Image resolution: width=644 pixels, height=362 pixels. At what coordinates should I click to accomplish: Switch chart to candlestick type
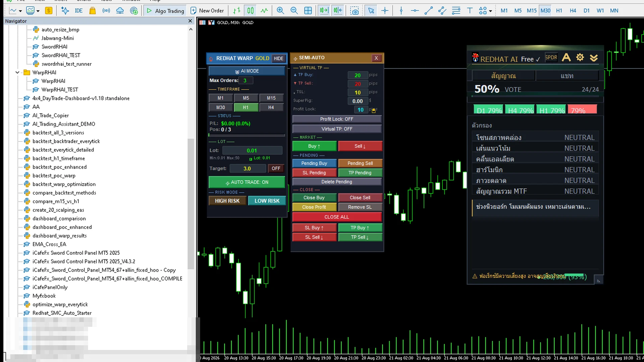pyautogui.click(x=251, y=11)
